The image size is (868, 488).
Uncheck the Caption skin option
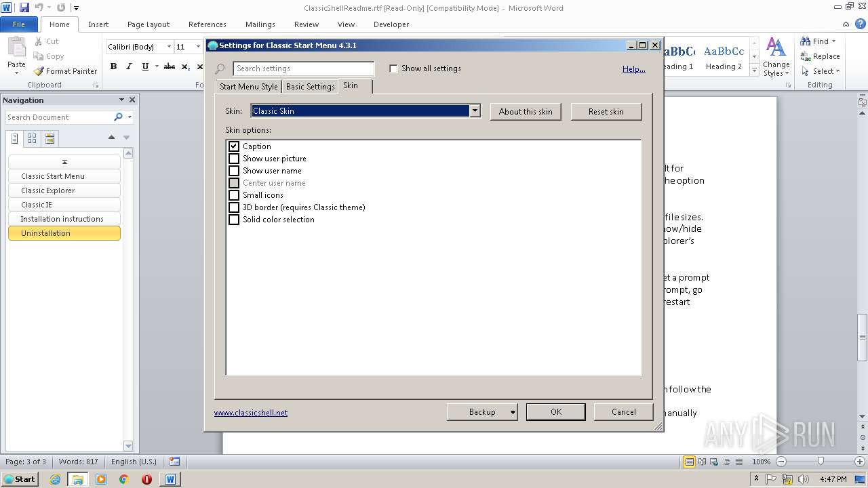234,146
